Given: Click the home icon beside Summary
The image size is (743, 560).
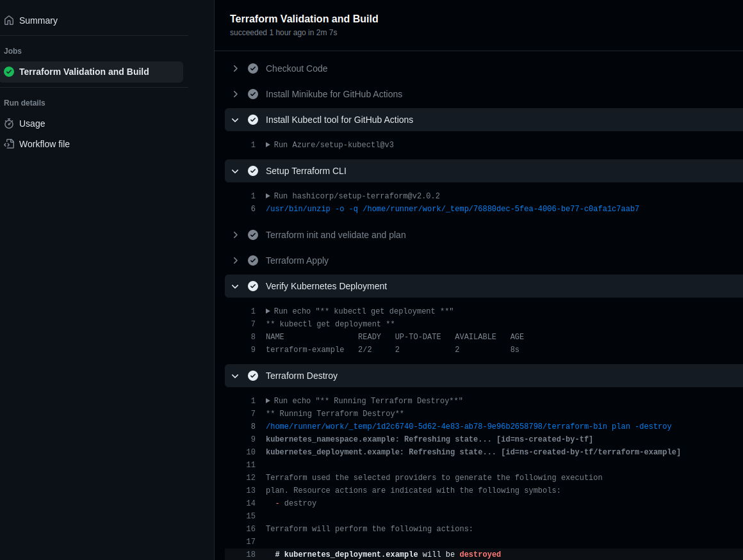Looking at the screenshot, I should tap(9, 20).
